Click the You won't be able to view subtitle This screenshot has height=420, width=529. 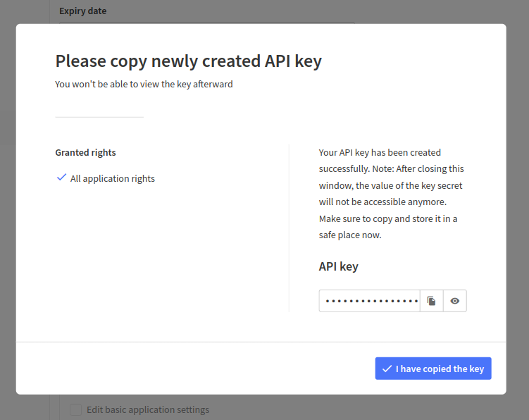[144, 84]
